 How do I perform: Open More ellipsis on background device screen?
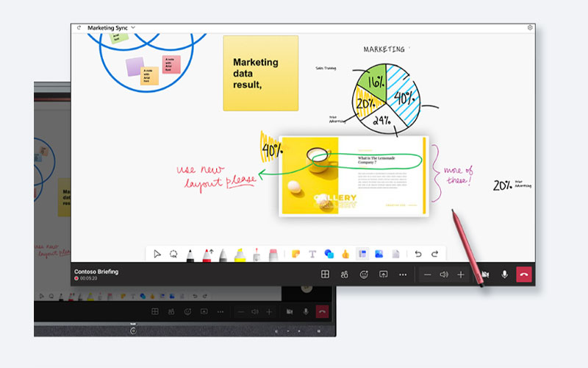tap(220, 311)
